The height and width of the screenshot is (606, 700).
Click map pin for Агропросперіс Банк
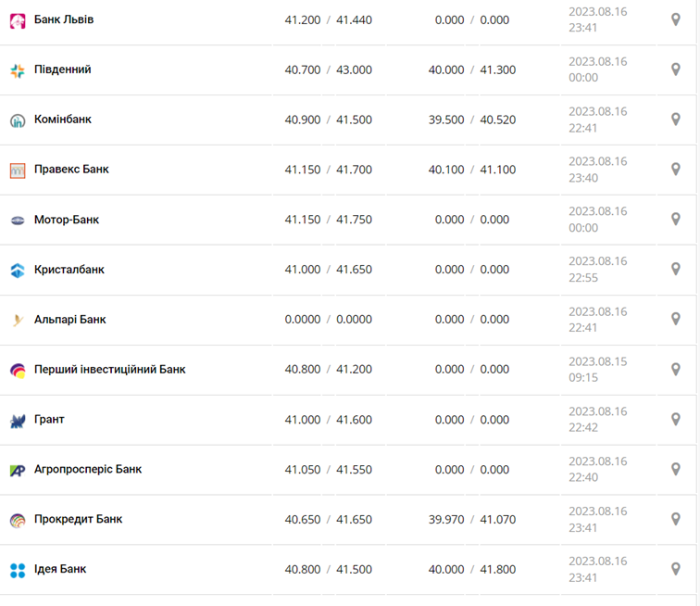click(676, 470)
